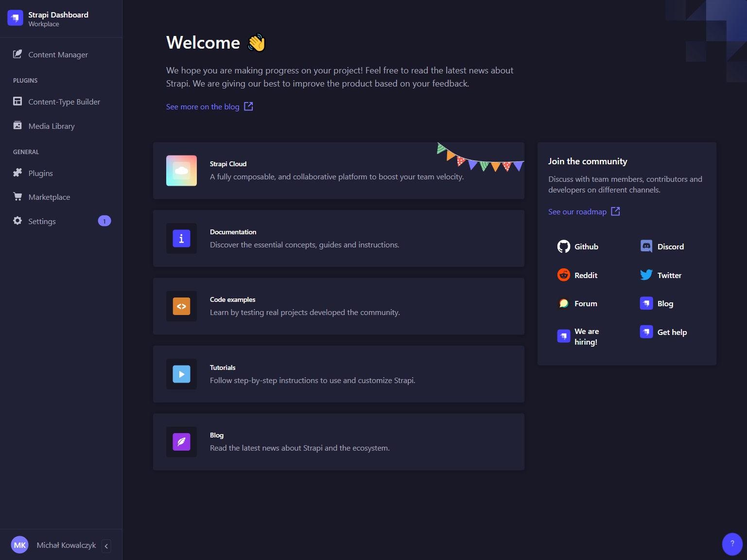Click the MK user avatar
Screen dimensions: 747x560
(20, 545)
